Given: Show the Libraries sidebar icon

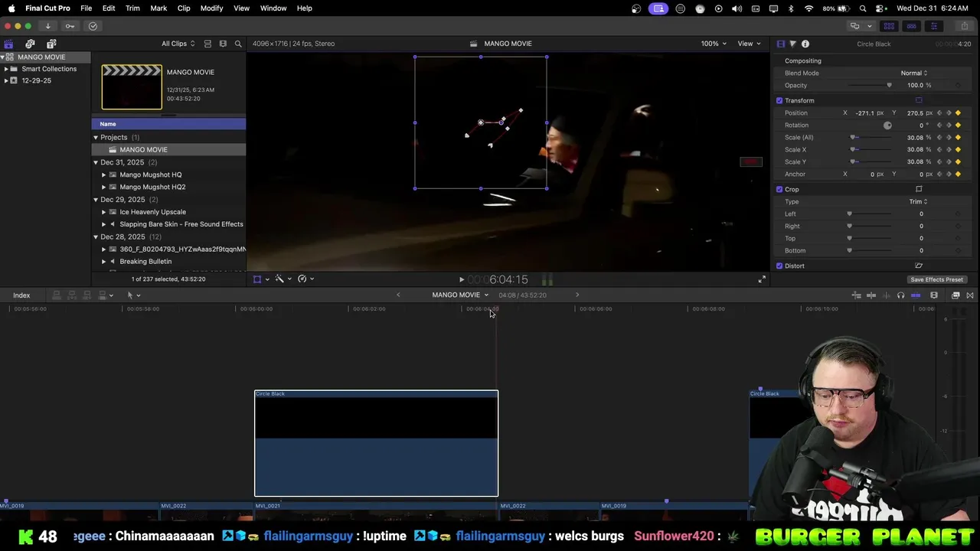Looking at the screenshot, I should pos(8,44).
